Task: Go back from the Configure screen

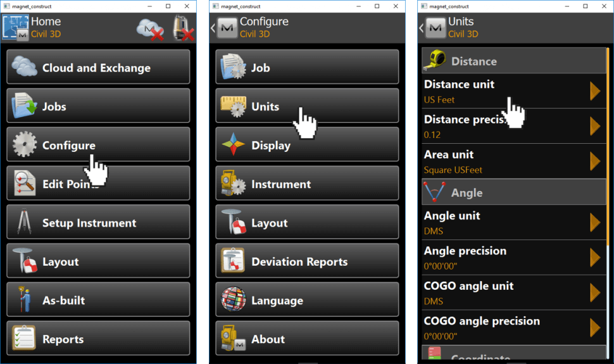Action: (213, 28)
